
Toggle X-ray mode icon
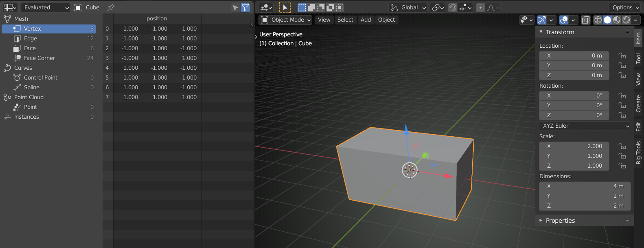(x=585, y=20)
